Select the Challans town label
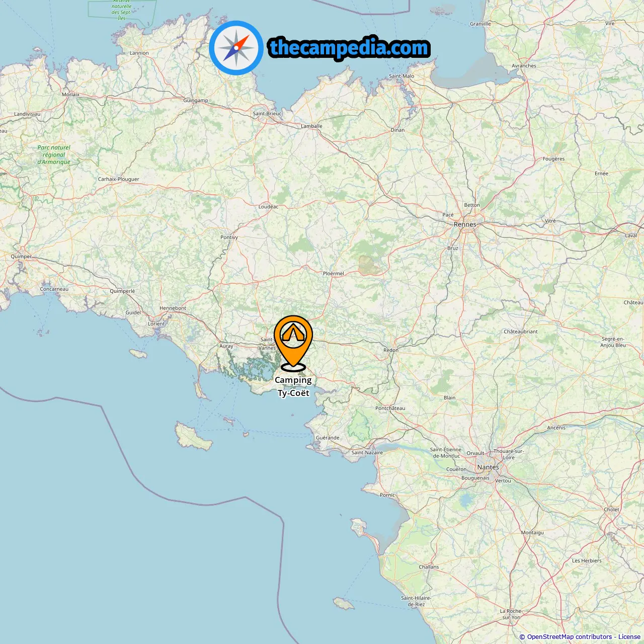 (429, 567)
